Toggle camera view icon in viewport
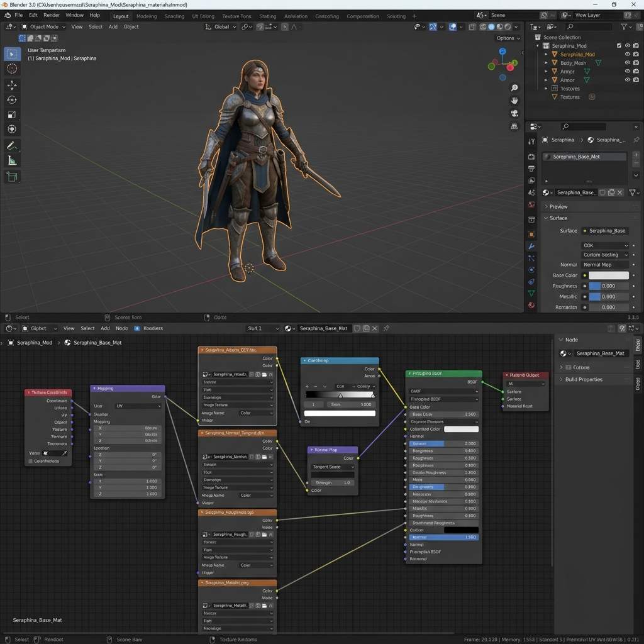The image size is (644, 644). pyautogui.click(x=514, y=113)
